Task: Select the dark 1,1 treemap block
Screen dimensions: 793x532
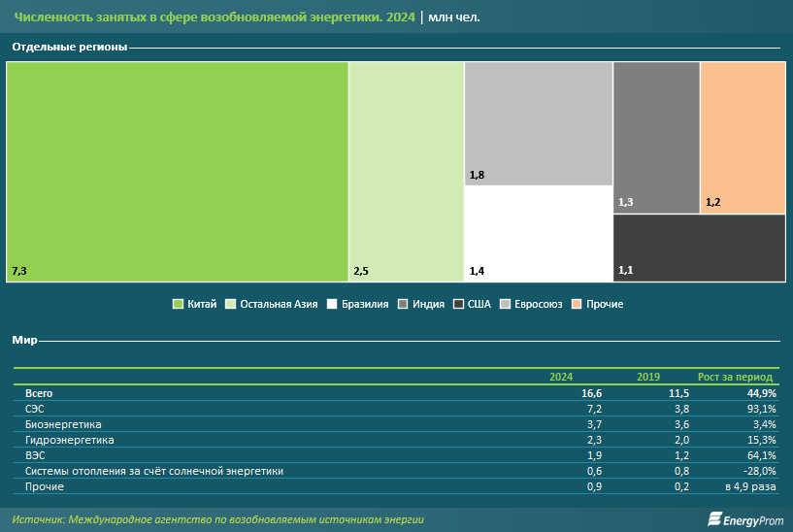Action: coord(699,248)
